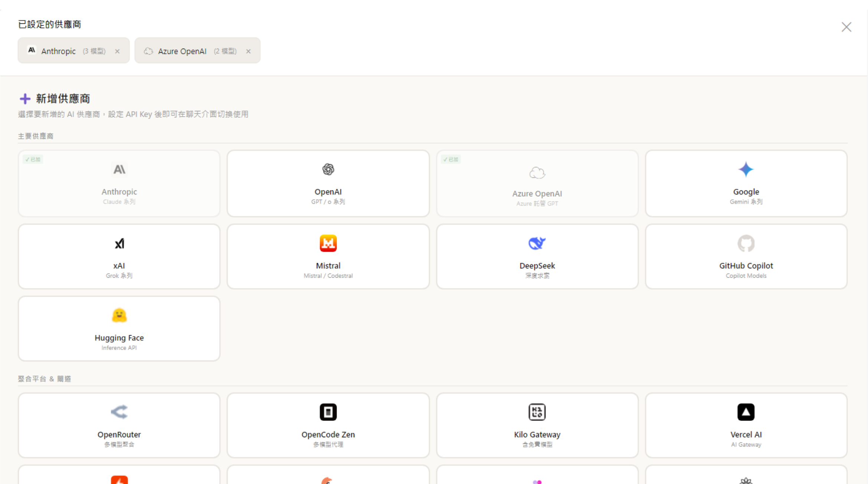868x484 pixels.
Task: Close the provider settings dialog
Action: point(846,27)
